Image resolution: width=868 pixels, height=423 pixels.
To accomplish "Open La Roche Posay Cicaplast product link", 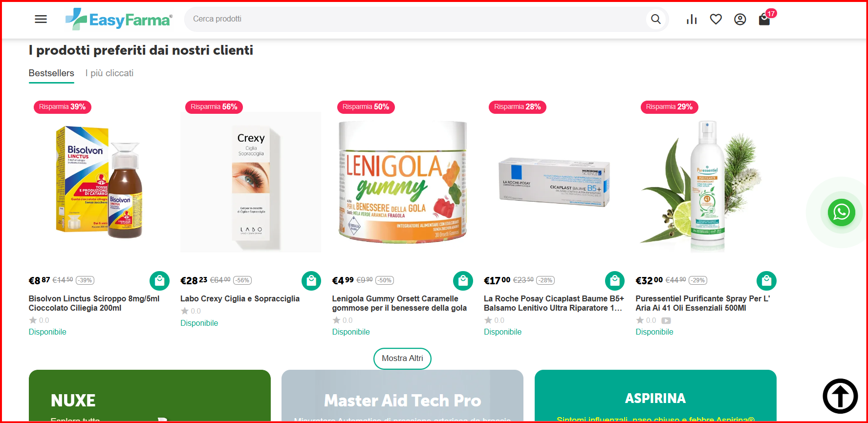I will pos(554,303).
